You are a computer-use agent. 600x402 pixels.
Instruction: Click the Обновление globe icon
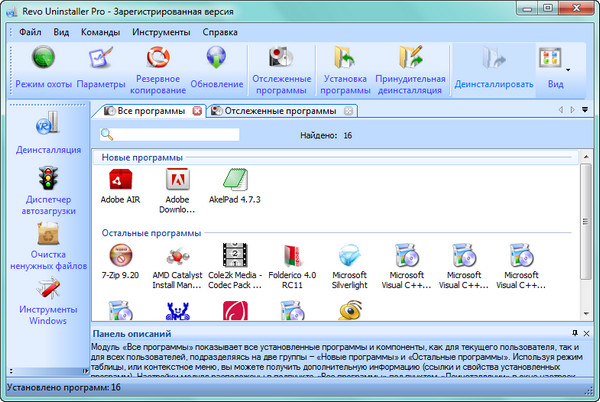click(216, 60)
